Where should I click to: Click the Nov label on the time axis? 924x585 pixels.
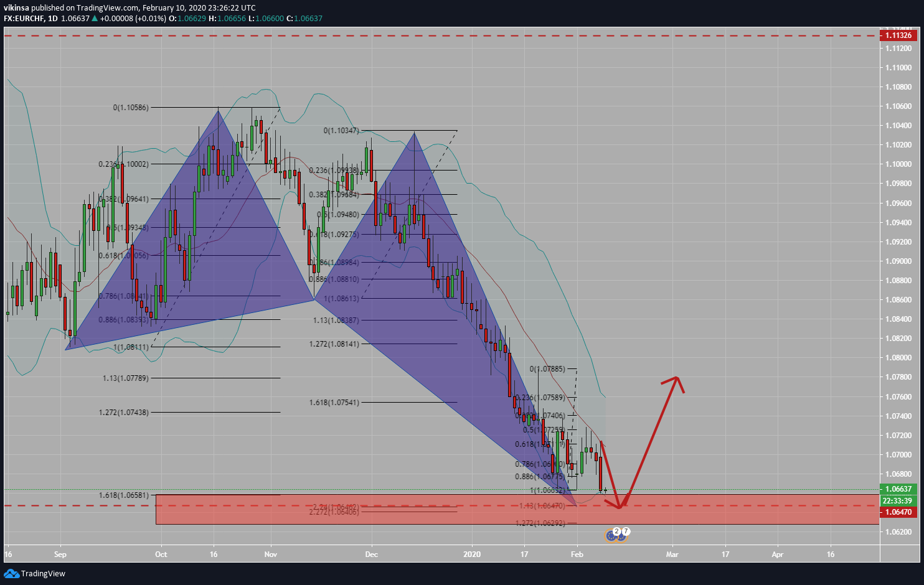270,554
